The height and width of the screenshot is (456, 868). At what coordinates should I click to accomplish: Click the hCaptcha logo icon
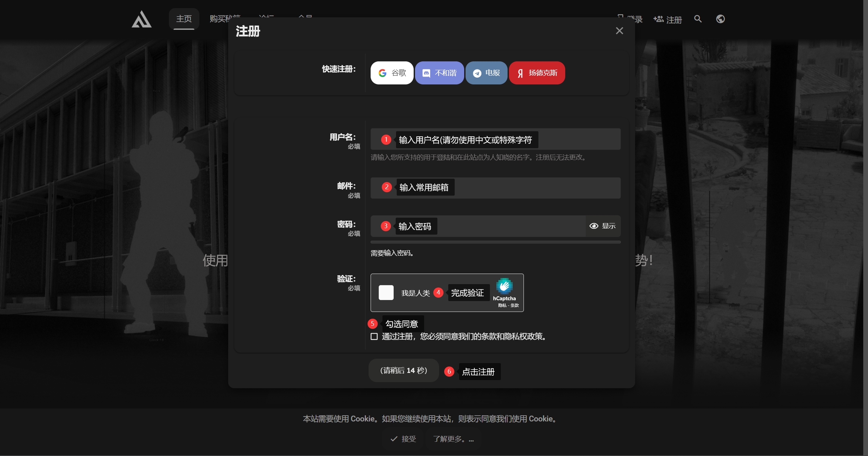click(504, 286)
